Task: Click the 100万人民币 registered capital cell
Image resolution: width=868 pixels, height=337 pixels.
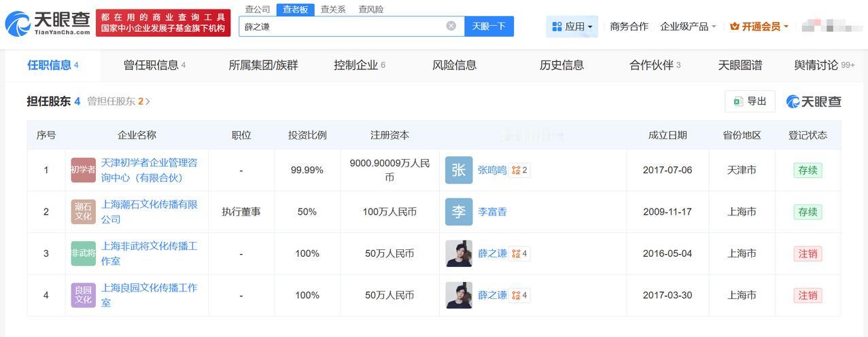Action: click(389, 212)
